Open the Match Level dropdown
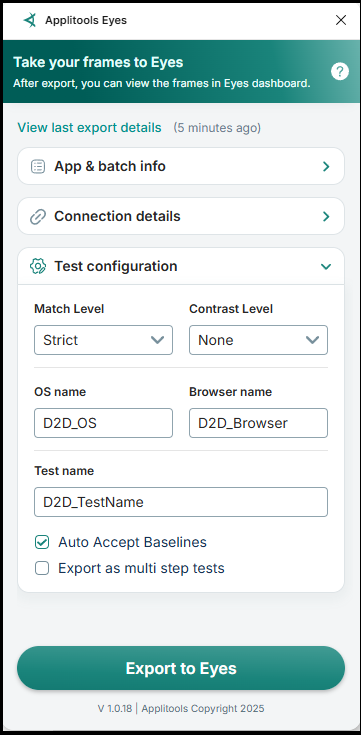 point(104,340)
